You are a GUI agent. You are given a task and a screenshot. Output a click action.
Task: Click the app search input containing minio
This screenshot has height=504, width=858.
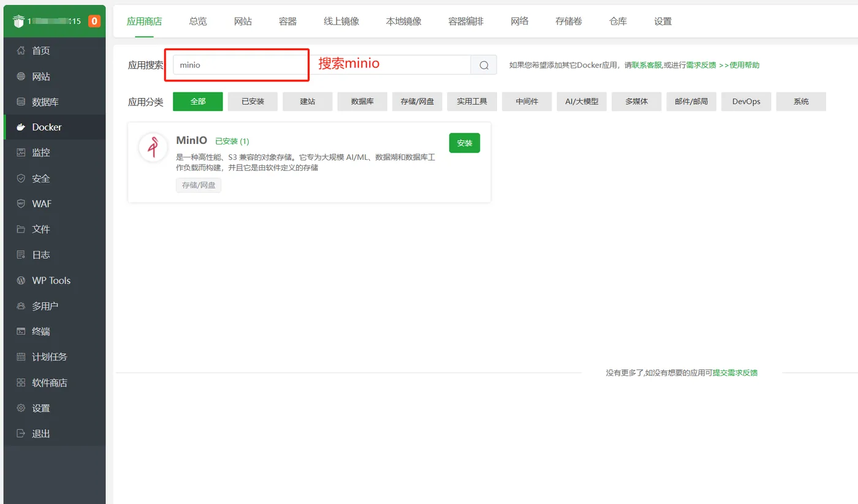coord(322,65)
